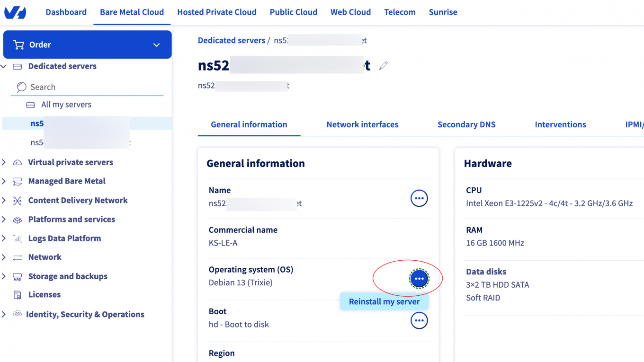Click the pencil edit icon beside server name
This screenshot has height=362, width=644.
pyautogui.click(x=384, y=66)
